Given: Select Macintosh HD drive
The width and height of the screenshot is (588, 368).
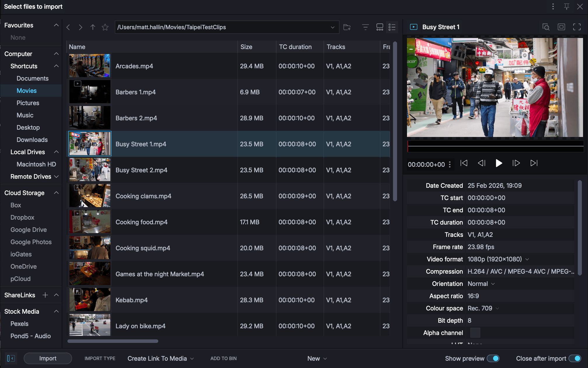Looking at the screenshot, I should point(36,164).
